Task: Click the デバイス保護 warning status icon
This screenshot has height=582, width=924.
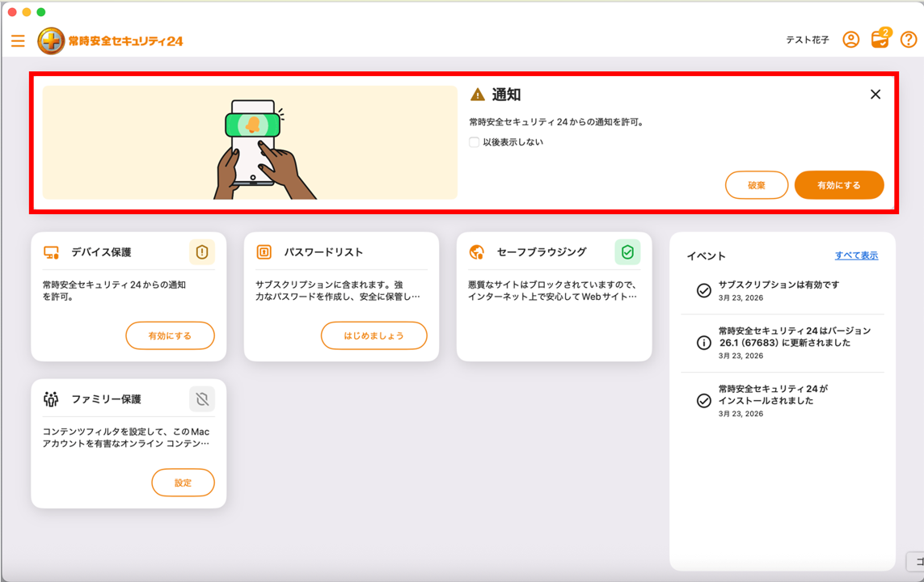Action: click(x=201, y=252)
